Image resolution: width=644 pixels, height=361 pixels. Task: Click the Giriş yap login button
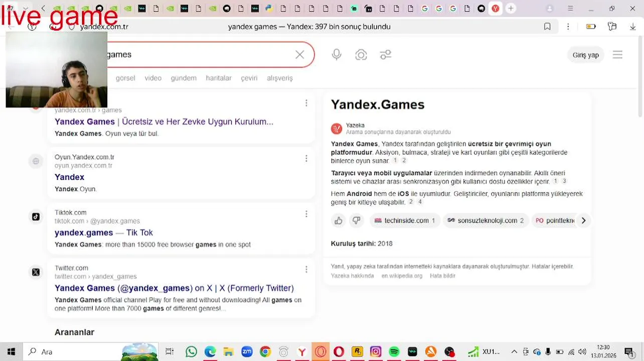click(x=586, y=55)
